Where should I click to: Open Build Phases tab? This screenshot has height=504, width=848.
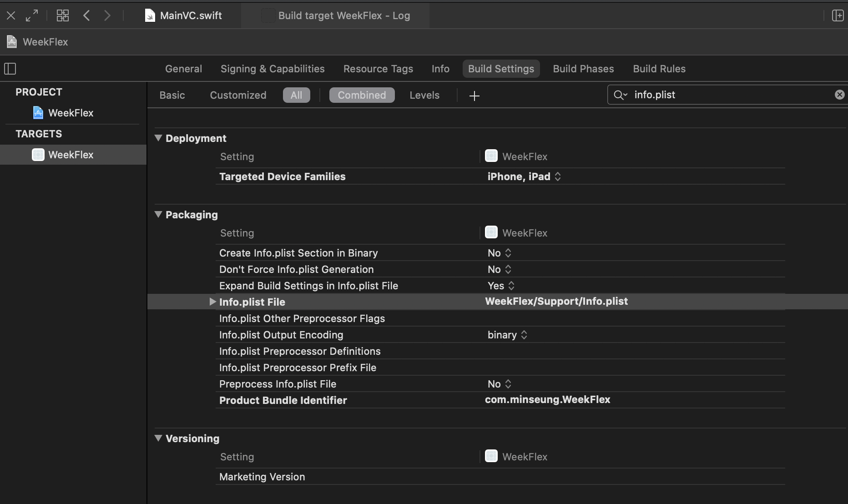coord(583,69)
